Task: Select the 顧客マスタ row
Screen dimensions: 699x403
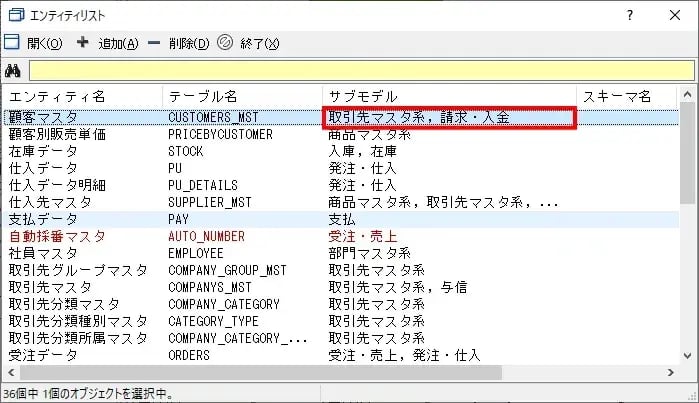Action: 45,117
